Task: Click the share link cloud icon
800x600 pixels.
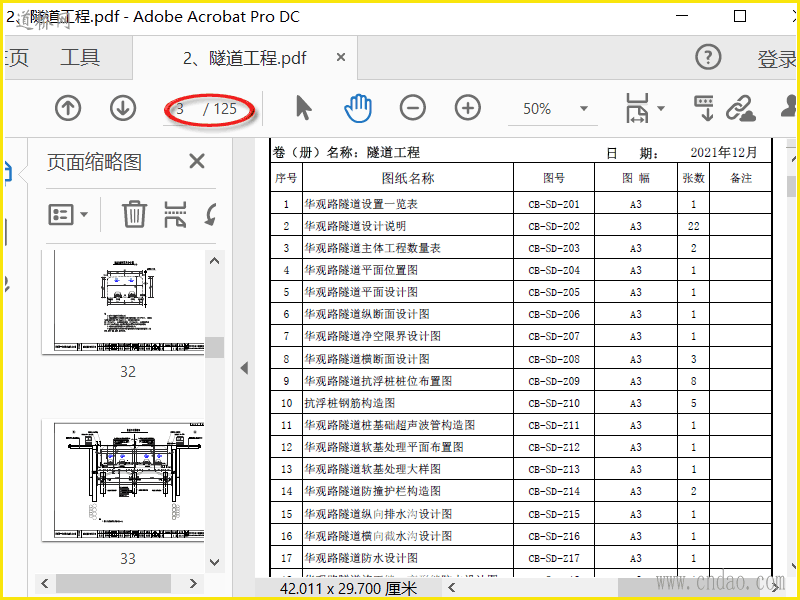Action: coord(740,108)
